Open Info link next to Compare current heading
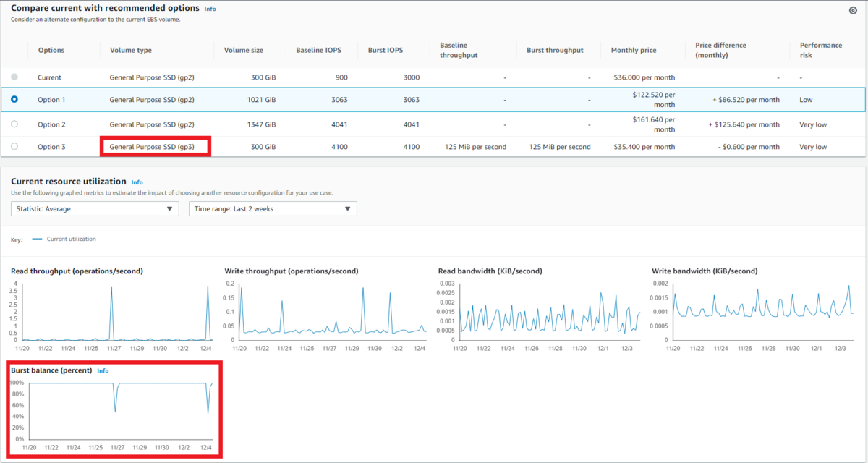868x463 pixels. click(x=210, y=9)
